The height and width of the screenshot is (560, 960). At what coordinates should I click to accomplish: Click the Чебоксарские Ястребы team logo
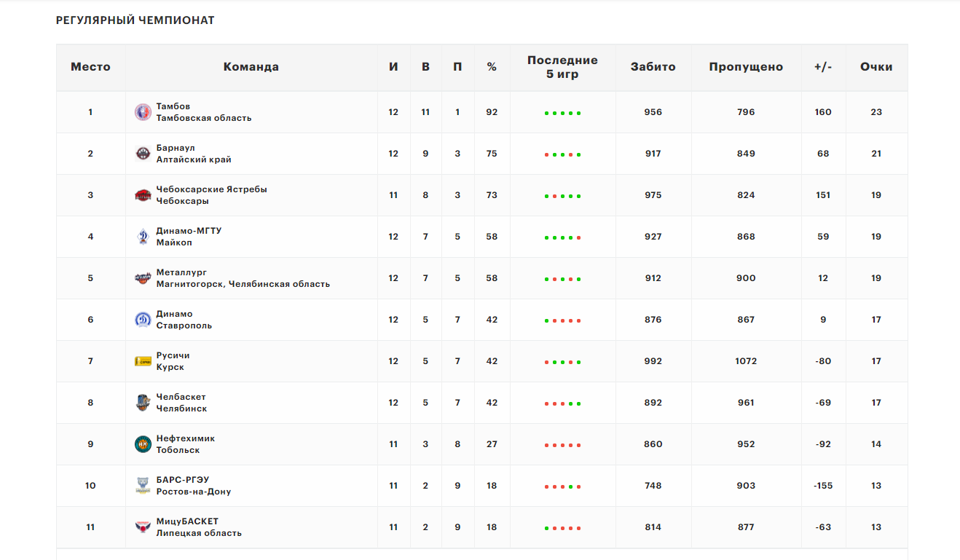coord(143,195)
